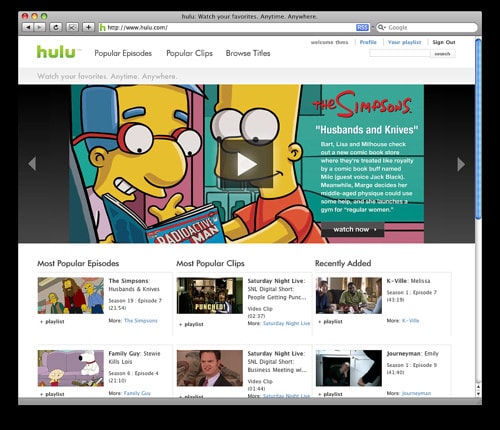The image size is (500, 430).
Task: Click the browser back arrow button
Action: coord(28,27)
